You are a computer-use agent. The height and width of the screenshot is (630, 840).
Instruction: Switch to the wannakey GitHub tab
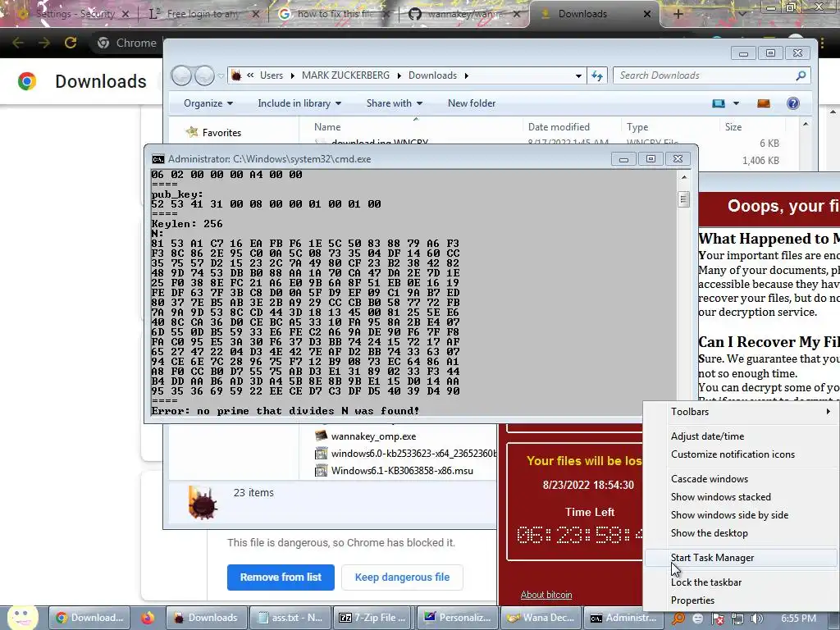[x=464, y=14]
